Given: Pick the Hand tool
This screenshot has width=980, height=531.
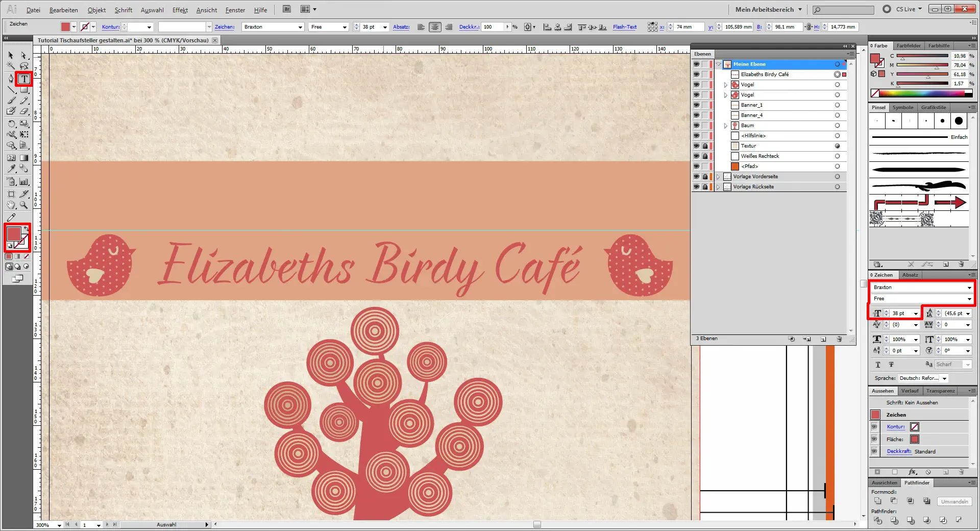Looking at the screenshot, I should pyautogui.click(x=11, y=205).
